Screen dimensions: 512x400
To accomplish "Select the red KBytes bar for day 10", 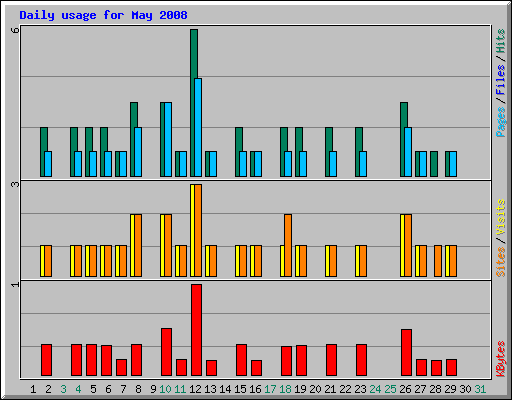I will coord(166,352).
